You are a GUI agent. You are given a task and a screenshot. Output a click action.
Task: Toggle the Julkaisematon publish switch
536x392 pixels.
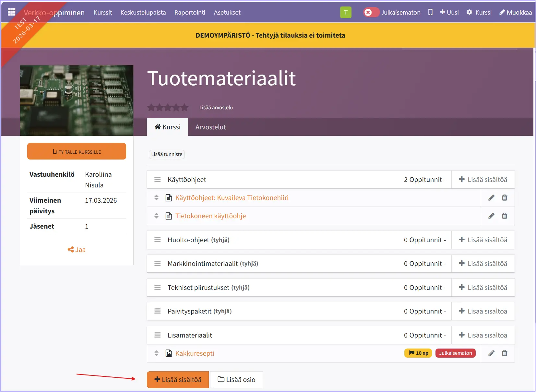(x=371, y=12)
